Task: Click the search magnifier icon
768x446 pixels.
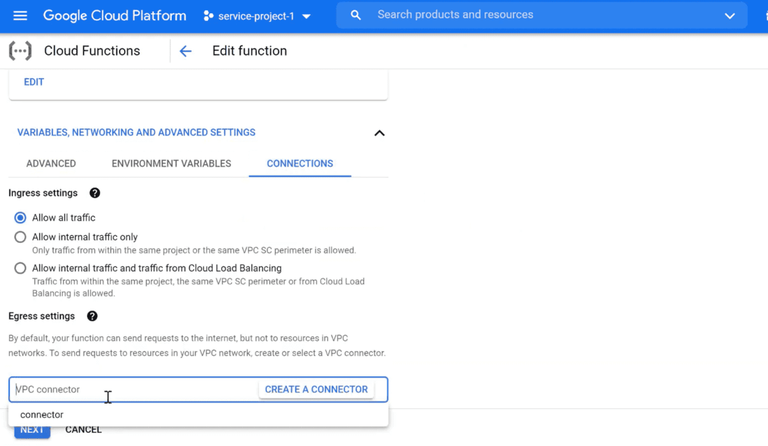Action: coord(356,16)
